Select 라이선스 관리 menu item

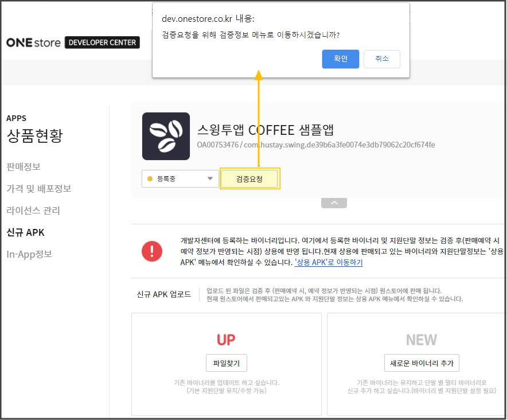coord(33,211)
